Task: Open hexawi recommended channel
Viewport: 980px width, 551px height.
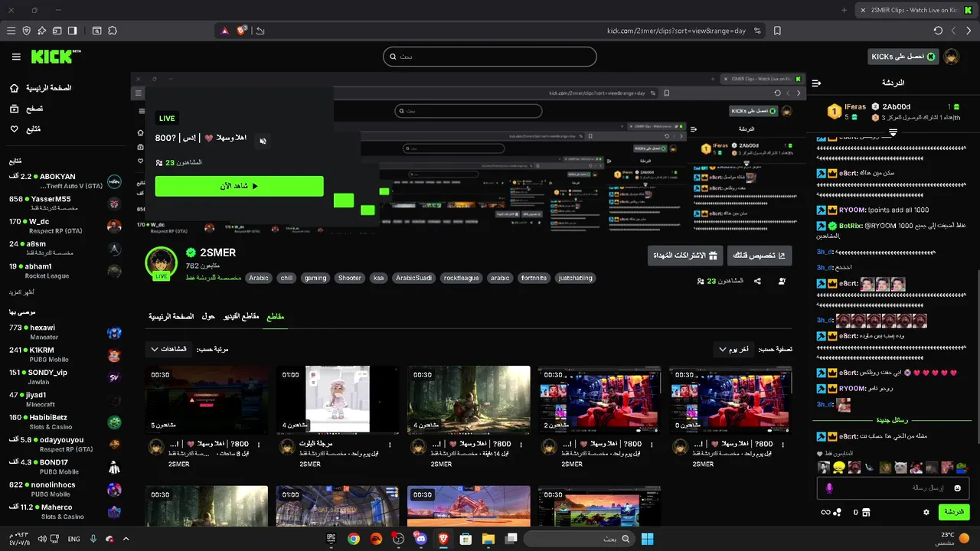Action: [x=65, y=332]
